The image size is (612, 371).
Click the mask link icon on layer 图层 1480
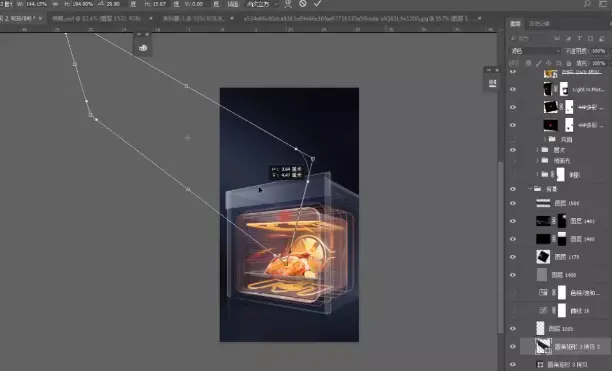point(554,239)
